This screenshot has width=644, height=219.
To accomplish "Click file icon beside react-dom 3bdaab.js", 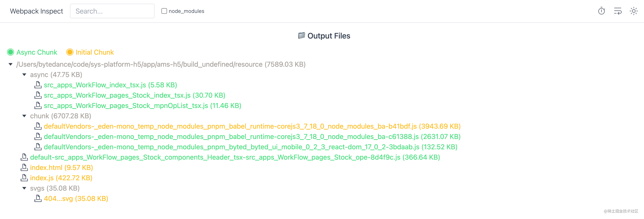I will pos(38,147).
